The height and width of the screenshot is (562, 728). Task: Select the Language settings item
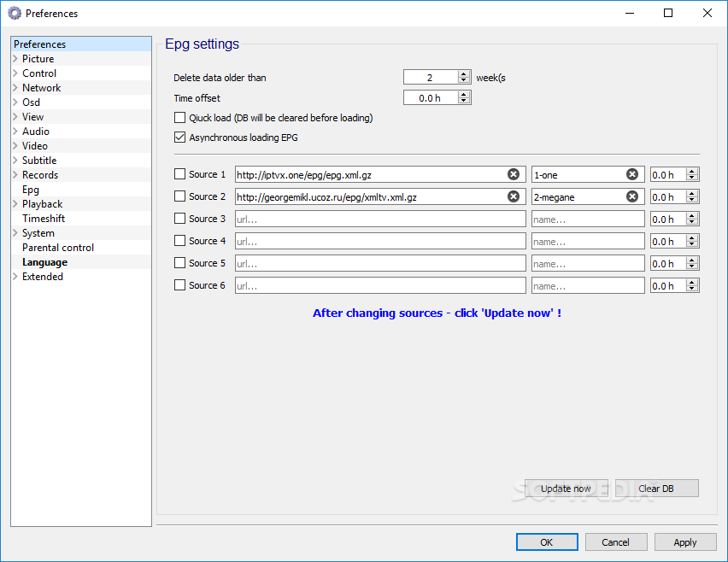[45, 262]
